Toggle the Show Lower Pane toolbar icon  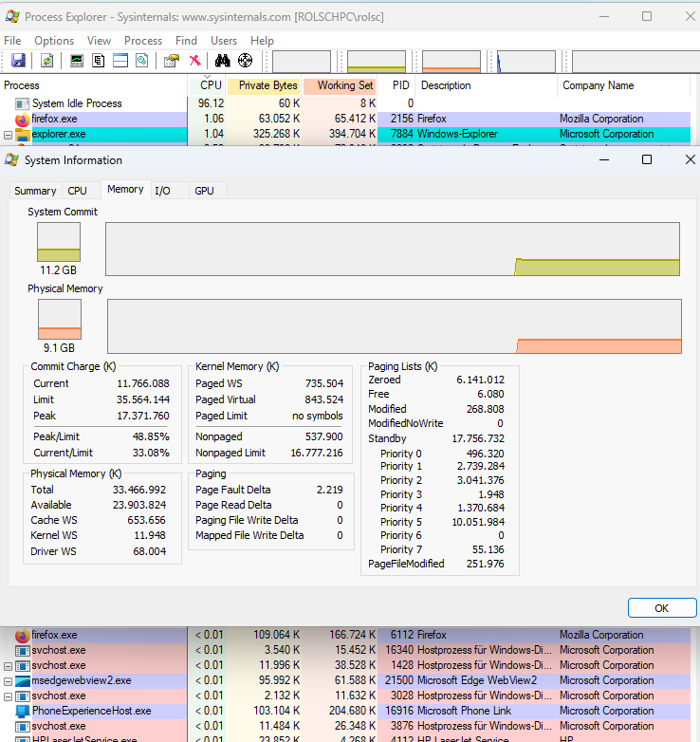[120, 61]
